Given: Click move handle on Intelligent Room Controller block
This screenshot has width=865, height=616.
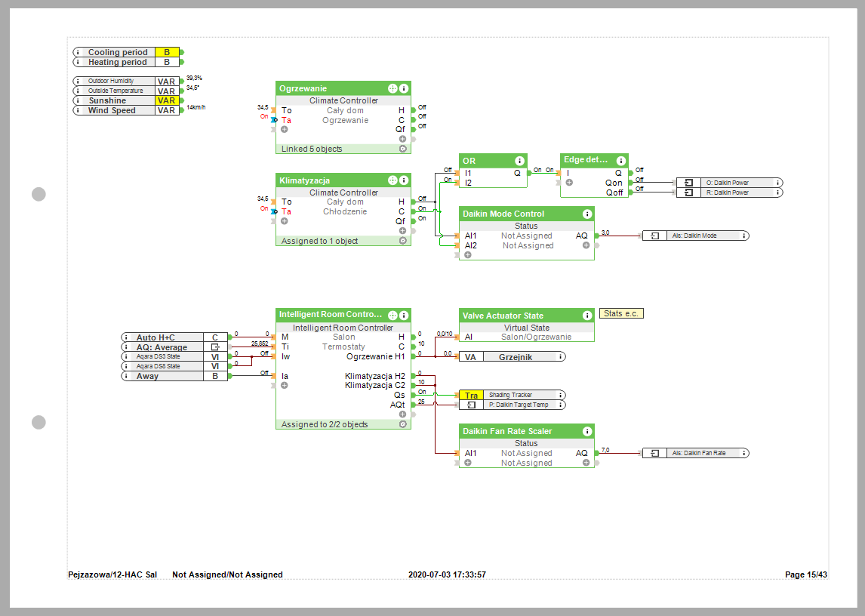Looking at the screenshot, I should [x=392, y=316].
